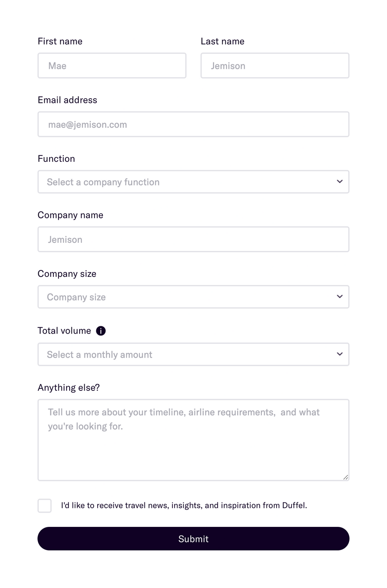
Task: Select a company function from the Function field
Action: 193,182
